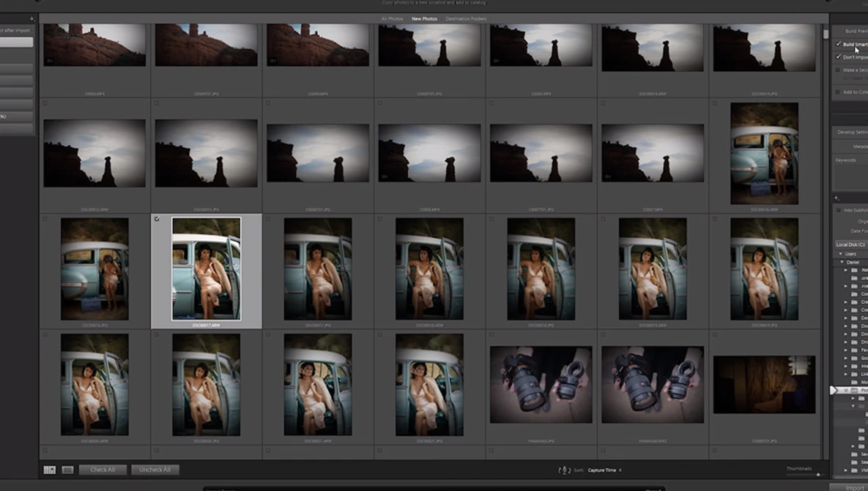Switch to Destination Folders tab
Image resolution: width=868 pixels, height=491 pixels.
point(466,19)
